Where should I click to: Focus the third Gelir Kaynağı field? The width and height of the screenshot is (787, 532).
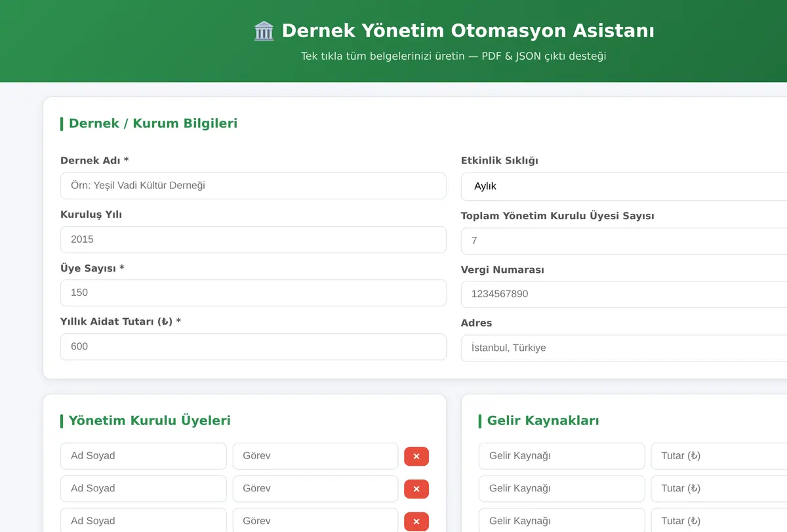tap(562, 520)
